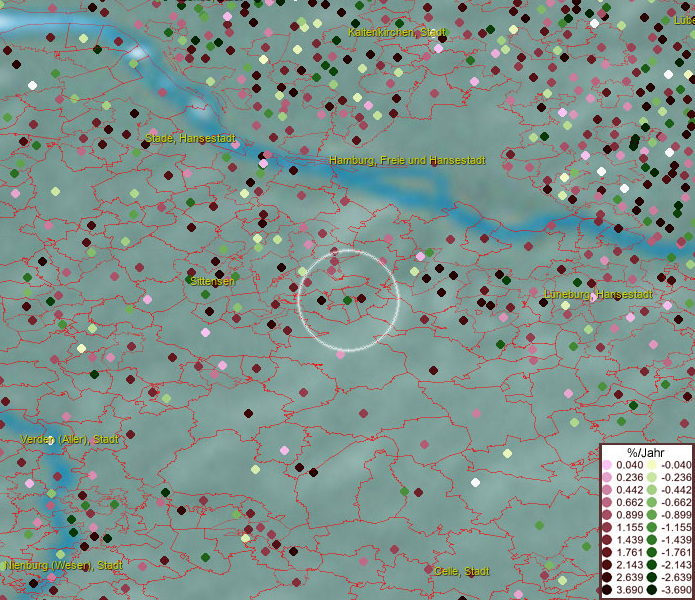The height and width of the screenshot is (600, 695).
Task: Select the -3.690 legend swatch
Action: click(652, 590)
